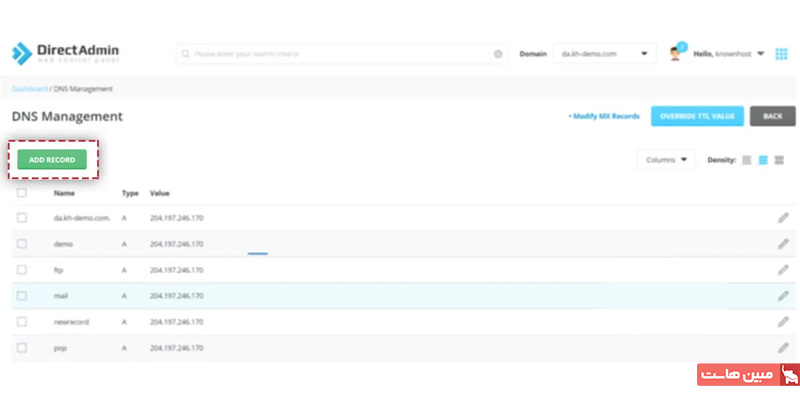The width and height of the screenshot is (800, 400).
Task: Click the edit pencil for ftp record
Action: [x=783, y=269]
